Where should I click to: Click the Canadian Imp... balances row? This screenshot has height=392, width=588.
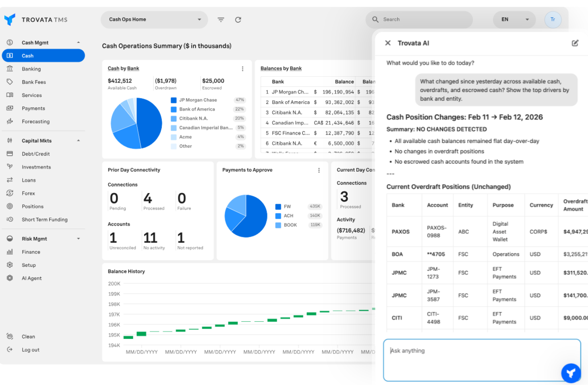(317, 123)
